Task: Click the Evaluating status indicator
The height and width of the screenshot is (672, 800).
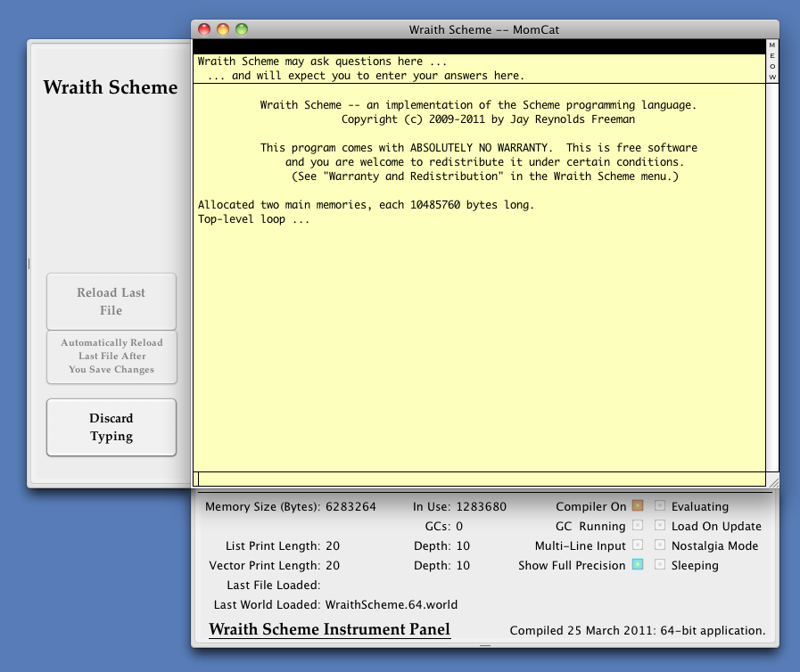Action: click(x=659, y=506)
